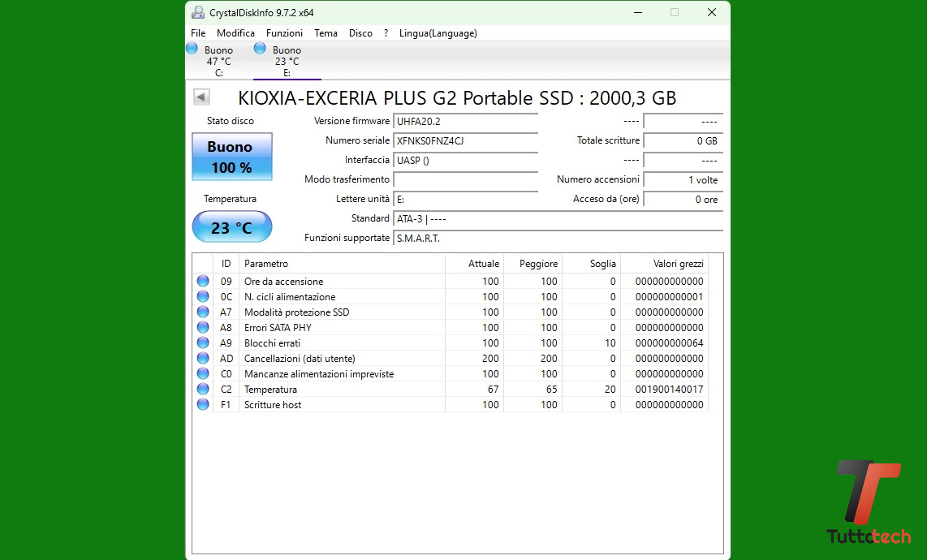This screenshot has height=560, width=927.
Task: Click the Lettere unità field E:
Action: pos(465,200)
